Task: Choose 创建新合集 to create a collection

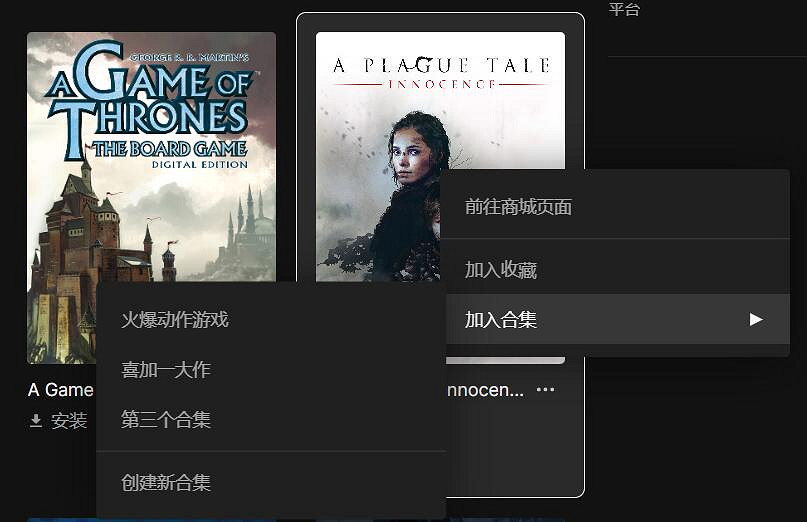Action: coord(271,483)
